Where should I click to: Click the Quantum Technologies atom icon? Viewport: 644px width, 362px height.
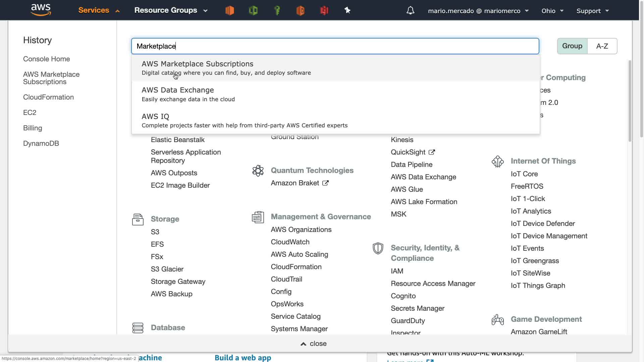pyautogui.click(x=258, y=171)
